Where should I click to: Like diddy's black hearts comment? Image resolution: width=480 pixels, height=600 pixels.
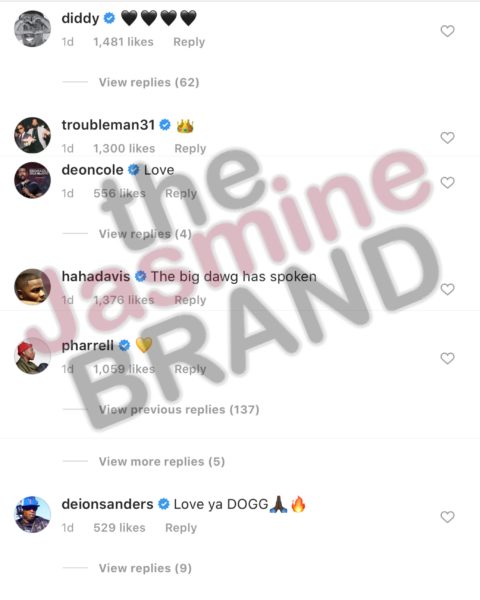point(447,31)
